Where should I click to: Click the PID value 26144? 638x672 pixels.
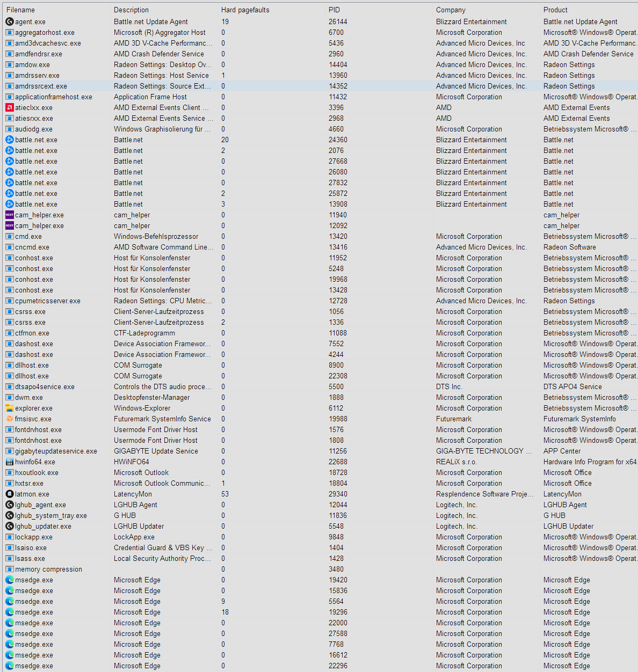[338, 22]
